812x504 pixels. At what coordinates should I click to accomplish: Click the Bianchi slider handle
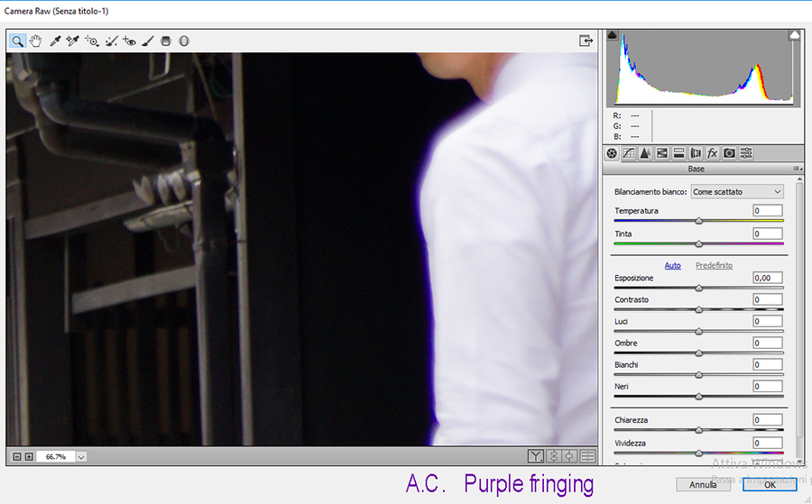pos(698,375)
